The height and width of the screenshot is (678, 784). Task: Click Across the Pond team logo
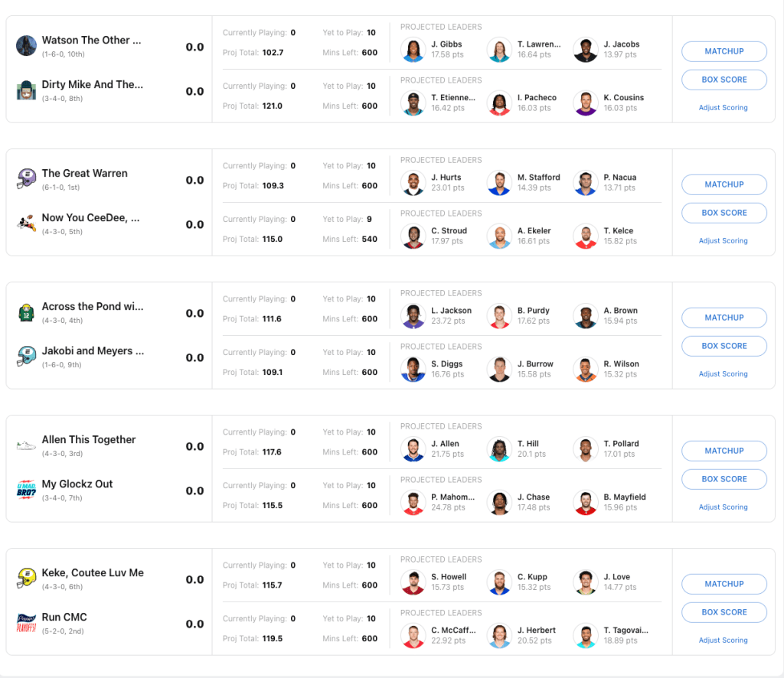pyautogui.click(x=26, y=312)
